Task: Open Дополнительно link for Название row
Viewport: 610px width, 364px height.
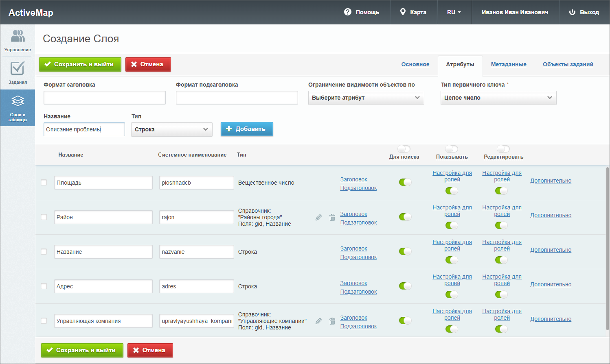Action: pyautogui.click(x=551, y=250)
